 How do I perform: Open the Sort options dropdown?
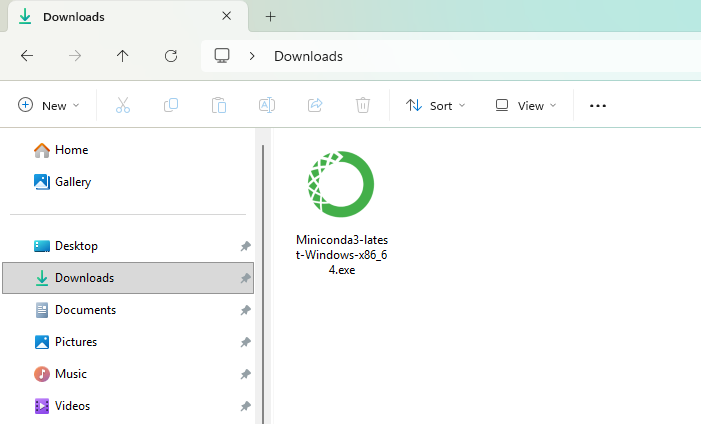pos(435,106)
